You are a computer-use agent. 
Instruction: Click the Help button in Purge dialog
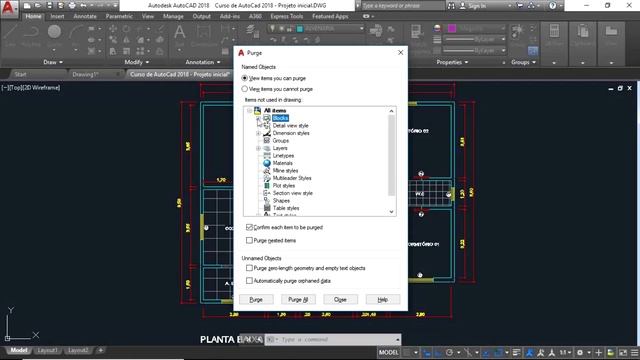(382, 300)
